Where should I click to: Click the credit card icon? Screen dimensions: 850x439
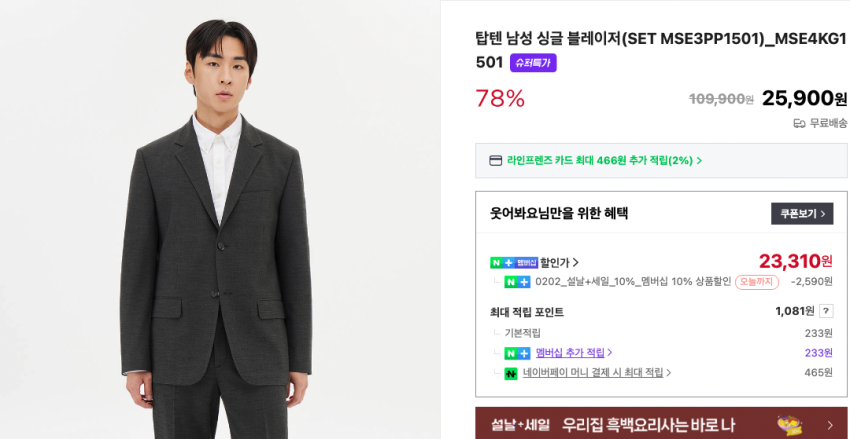495,160
